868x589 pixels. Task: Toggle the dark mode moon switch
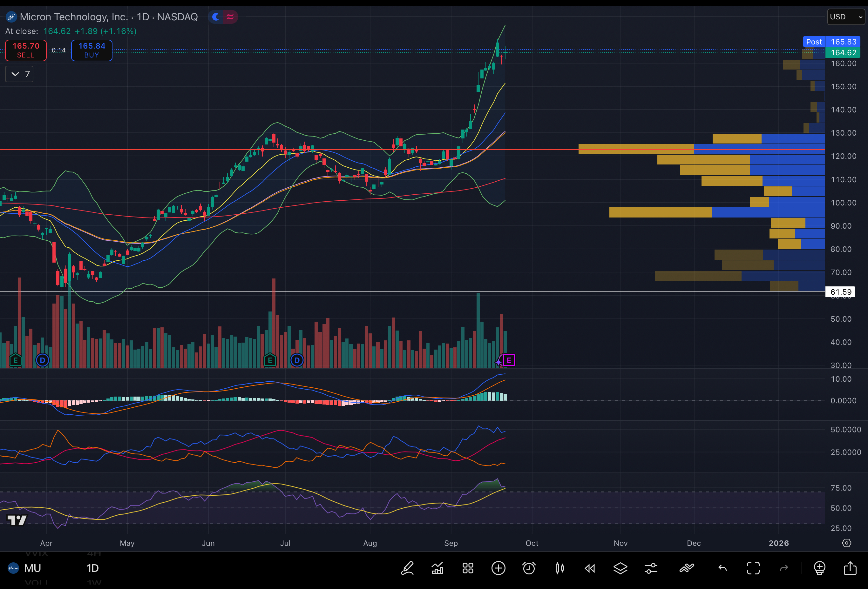click(x=216, y=17)
